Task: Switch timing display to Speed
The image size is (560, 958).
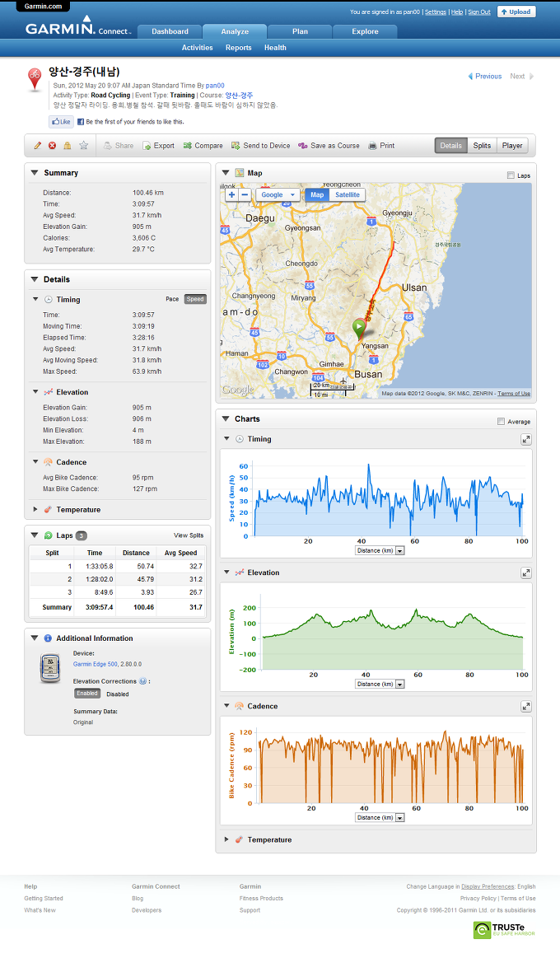Action: pos(195,299)
